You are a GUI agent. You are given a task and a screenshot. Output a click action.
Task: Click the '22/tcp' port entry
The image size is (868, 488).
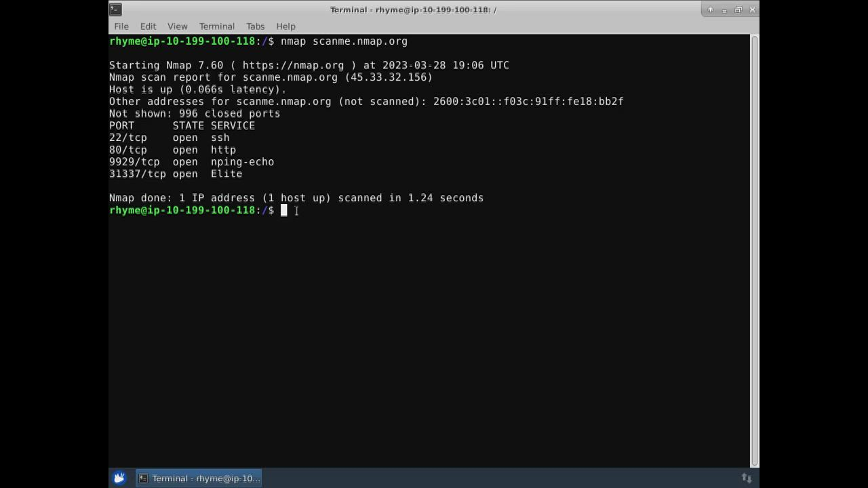(128, 138)
